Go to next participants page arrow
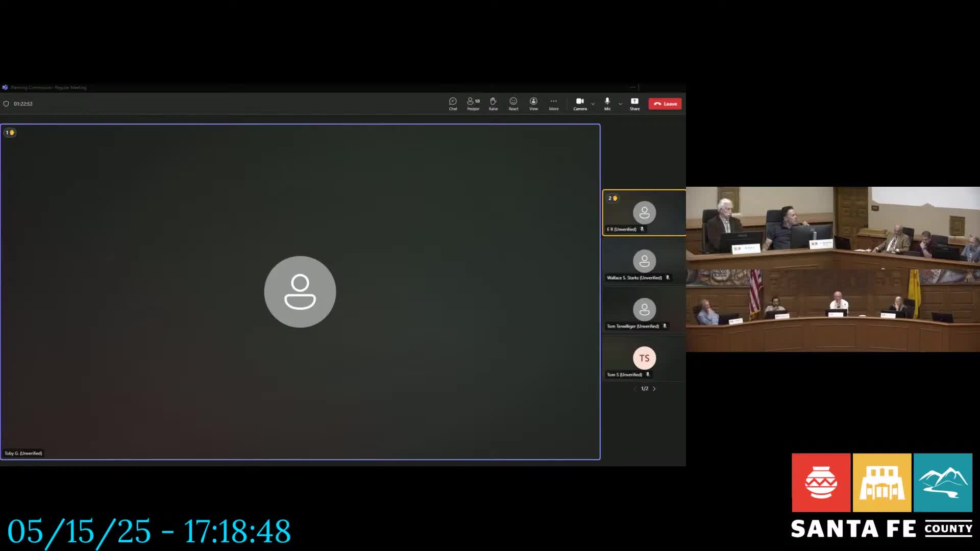The height and width of the screenshot is (551, 980). 654,389
